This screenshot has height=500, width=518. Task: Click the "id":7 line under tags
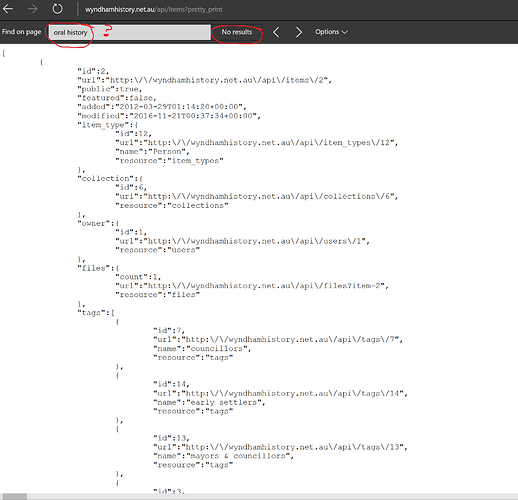click(x=169, y=330)
